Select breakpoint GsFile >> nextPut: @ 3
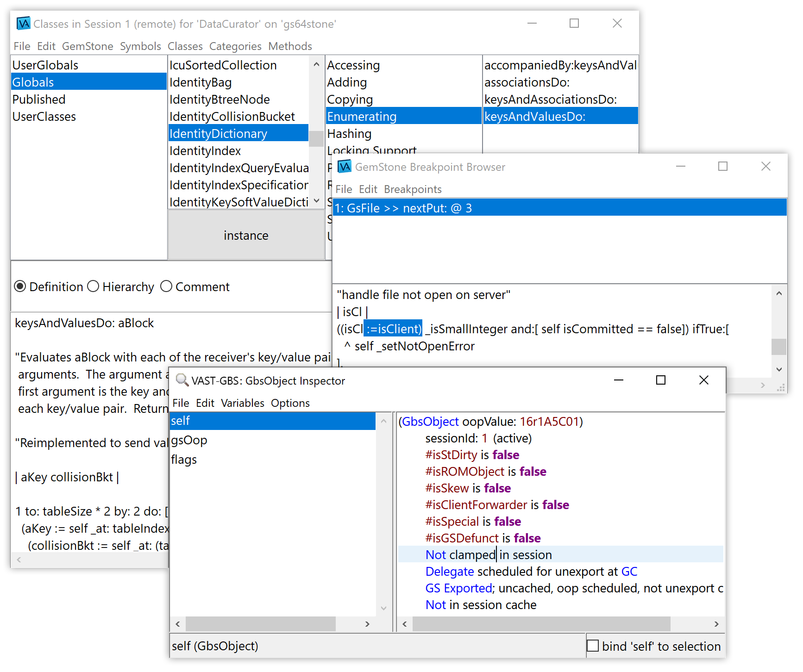 560,208
